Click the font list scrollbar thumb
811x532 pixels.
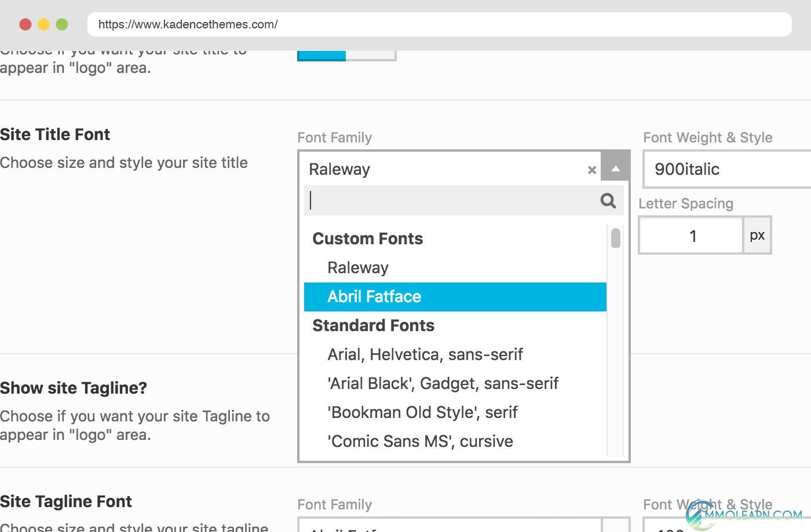(616, 238)
